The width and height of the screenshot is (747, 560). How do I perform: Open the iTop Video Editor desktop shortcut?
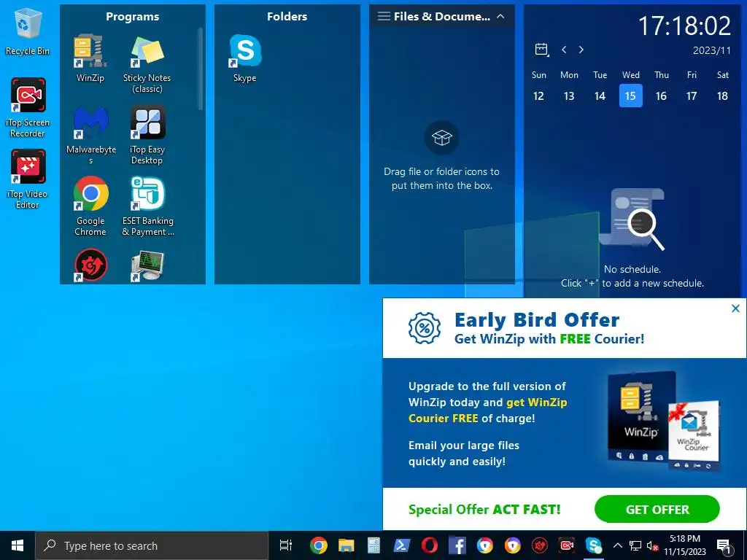pos(28,179)
